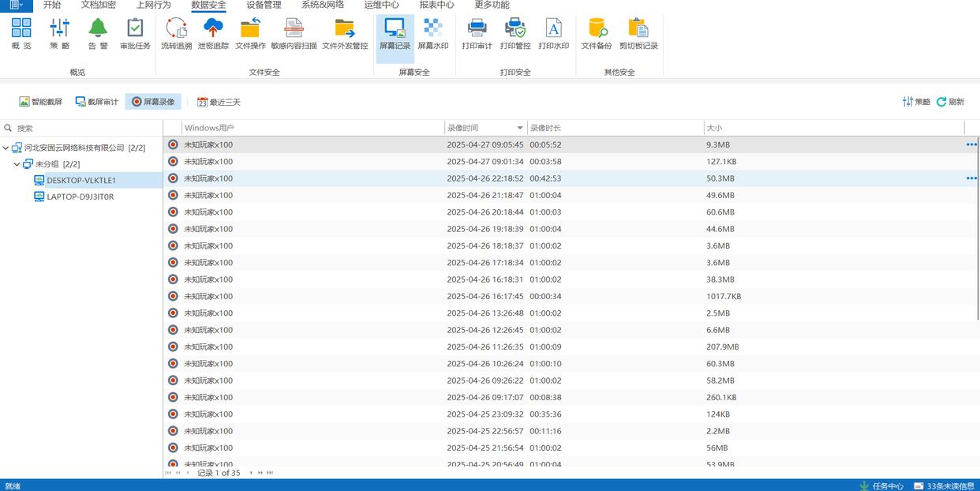Open 敏感内容扫描 scanner tool

pos(294,33)
